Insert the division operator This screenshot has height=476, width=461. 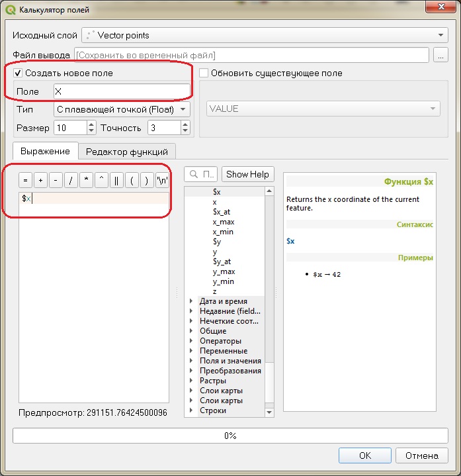click(x=71, y=180)
